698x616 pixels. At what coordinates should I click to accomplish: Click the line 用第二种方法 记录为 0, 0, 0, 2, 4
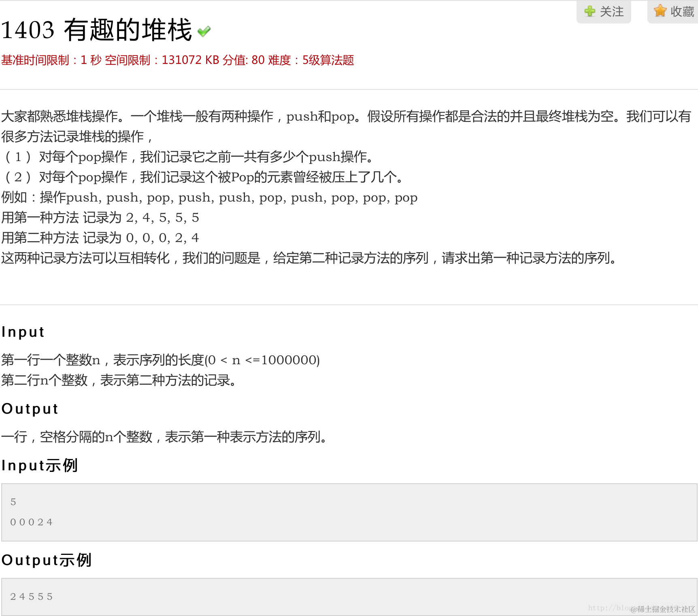(x=100, y=238)
